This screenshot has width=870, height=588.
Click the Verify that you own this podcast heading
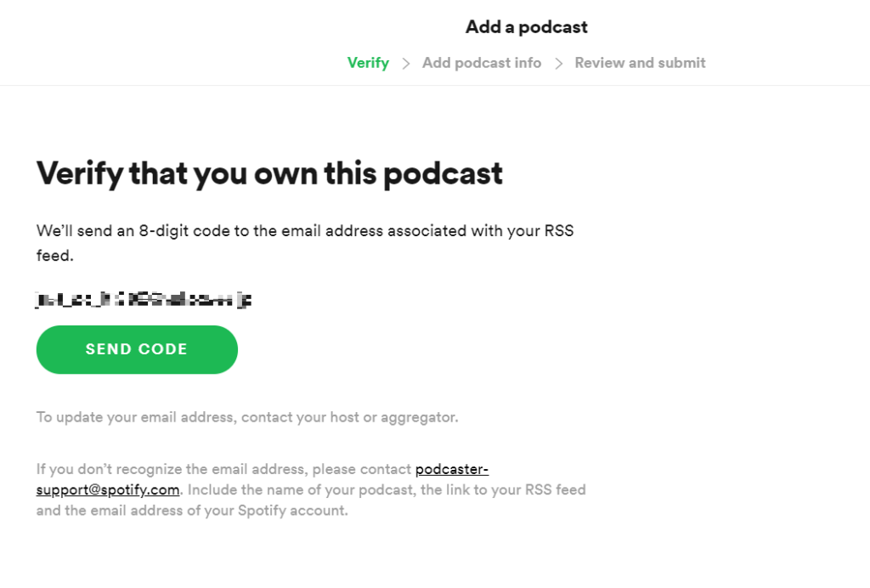pos(269,173)
